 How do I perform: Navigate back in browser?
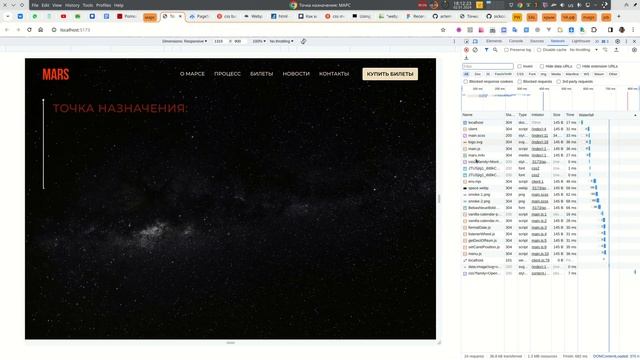pos(7,30)
